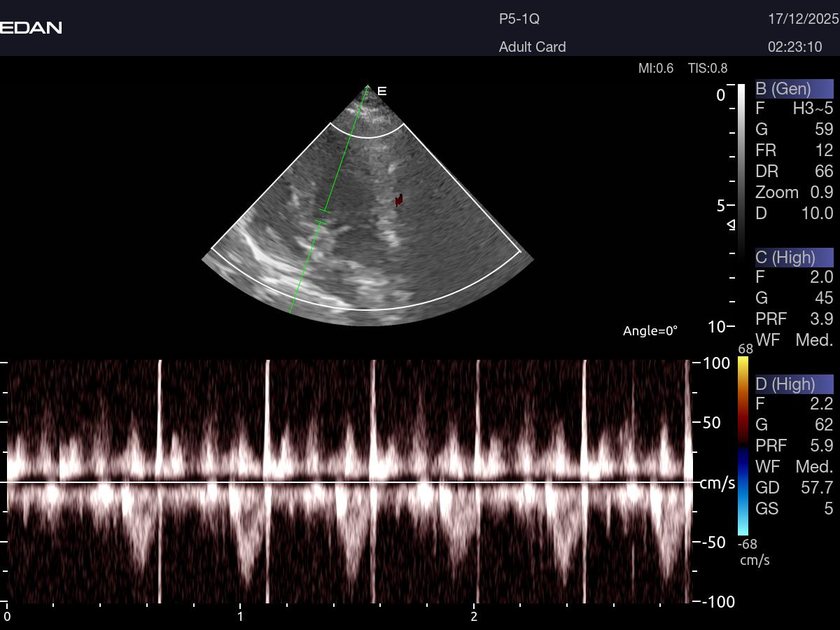Click the red color flow spot
Image resolution: width=840 pixels, height=630 pixels.
(x=398, y=200)
